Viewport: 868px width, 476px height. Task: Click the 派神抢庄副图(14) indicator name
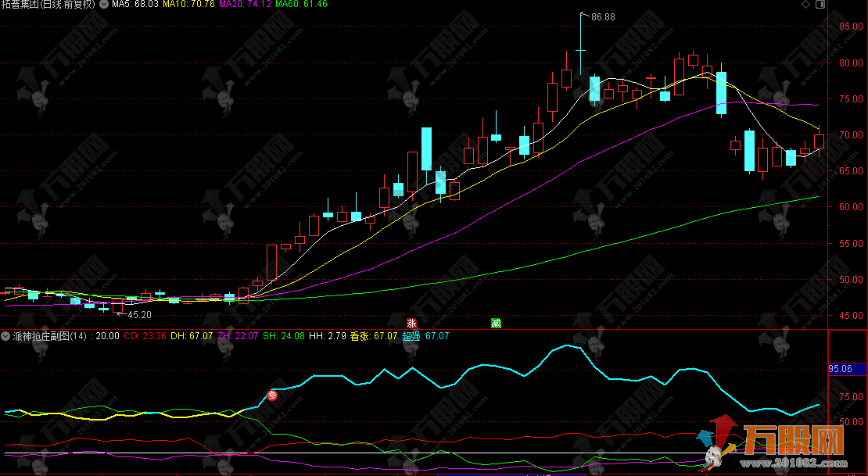point(49,336)
